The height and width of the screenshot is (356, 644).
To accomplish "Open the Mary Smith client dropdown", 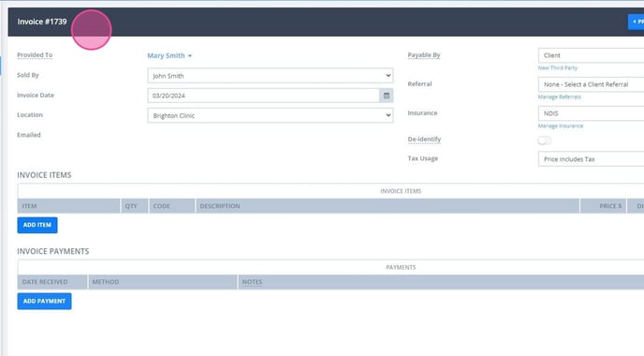I will click(x=169, y=55).
